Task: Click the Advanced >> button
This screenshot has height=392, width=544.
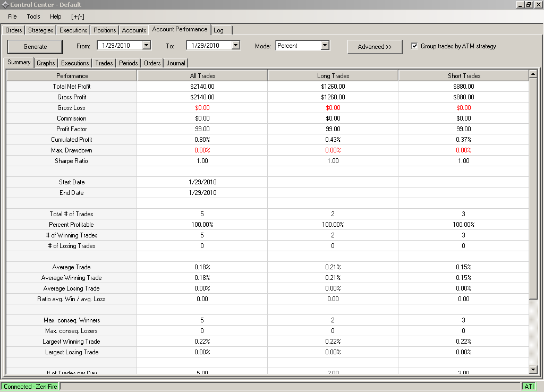Action: pos(375,47)
